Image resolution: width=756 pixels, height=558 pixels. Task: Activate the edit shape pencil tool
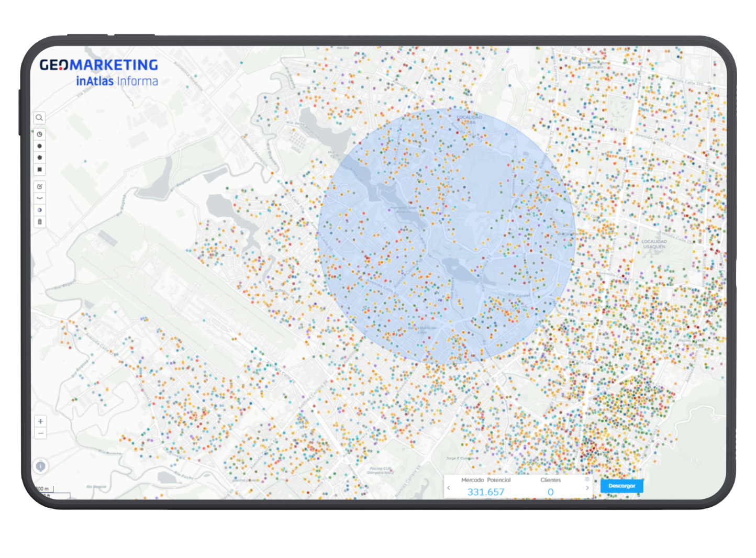click(39, 186)
